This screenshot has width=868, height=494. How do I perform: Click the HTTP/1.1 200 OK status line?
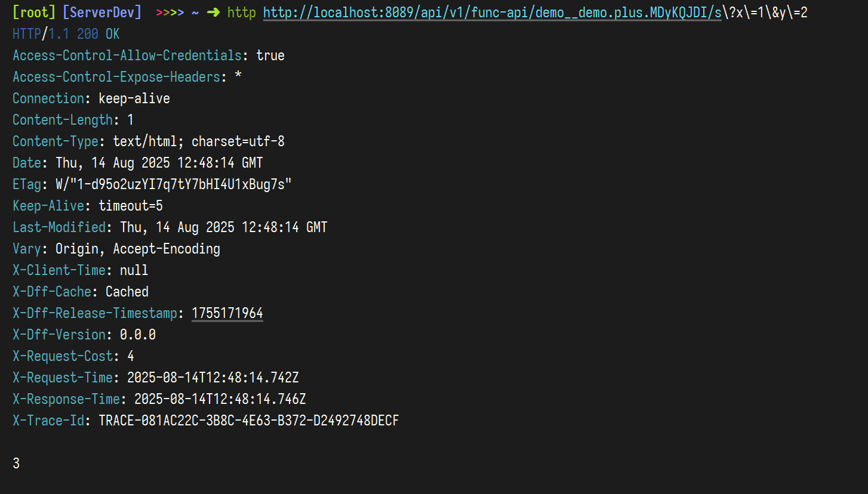click(66, 34)
